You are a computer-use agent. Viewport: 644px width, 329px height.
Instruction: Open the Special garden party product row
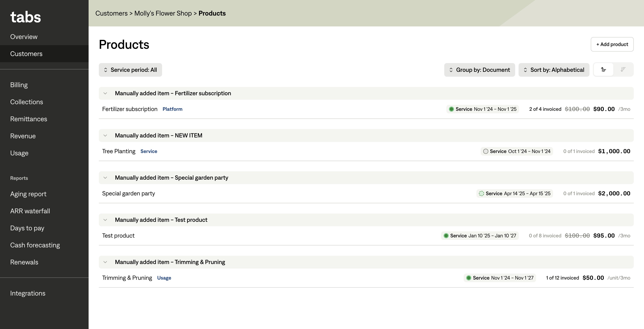[x=128, y=193]
